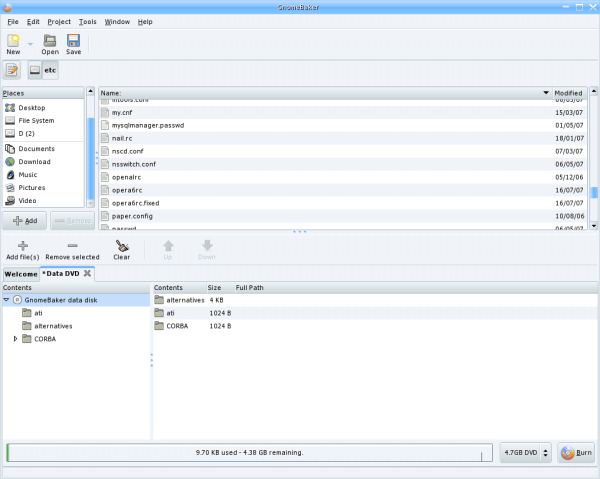Select Documents bookmark in Places
The image size is (600, 479).
43,149
